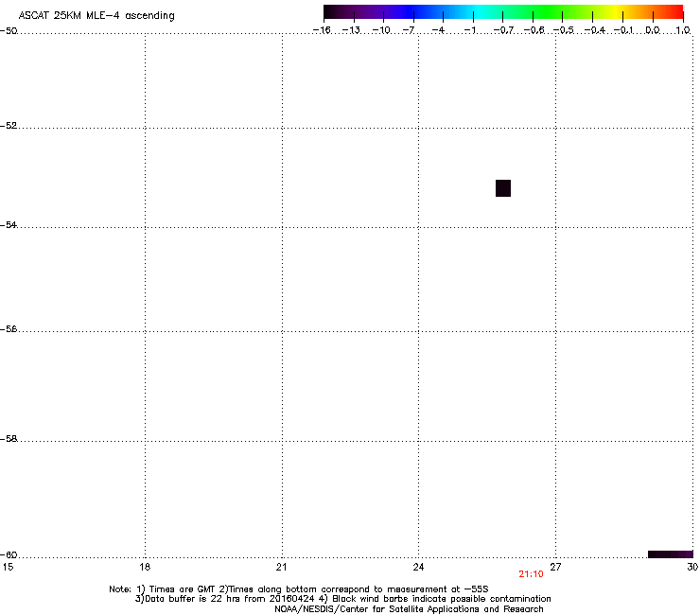The image size is (700, 615).
Task: Click the NOAA/NESDIS credit line
Action: (x=409, y=608)
